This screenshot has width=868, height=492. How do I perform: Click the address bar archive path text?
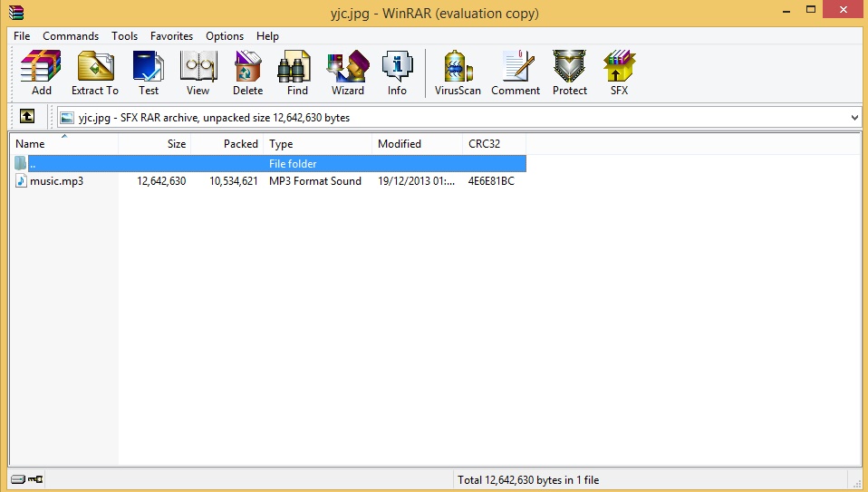pyautogui.click(x=214, y=117)
